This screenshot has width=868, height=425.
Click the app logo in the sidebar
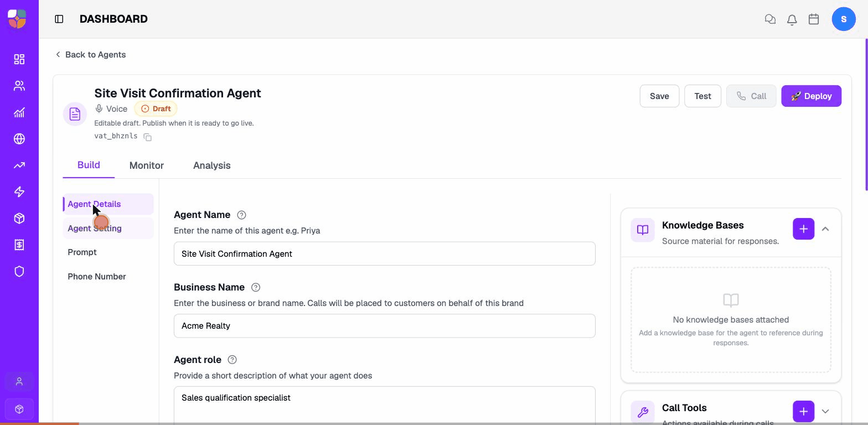(17, 19)
